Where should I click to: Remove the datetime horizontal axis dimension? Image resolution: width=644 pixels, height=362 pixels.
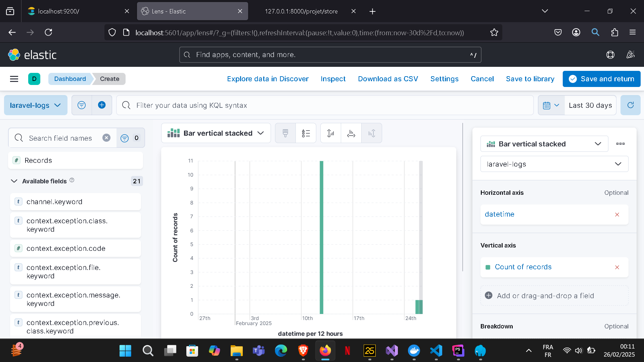tap(617, 215)
